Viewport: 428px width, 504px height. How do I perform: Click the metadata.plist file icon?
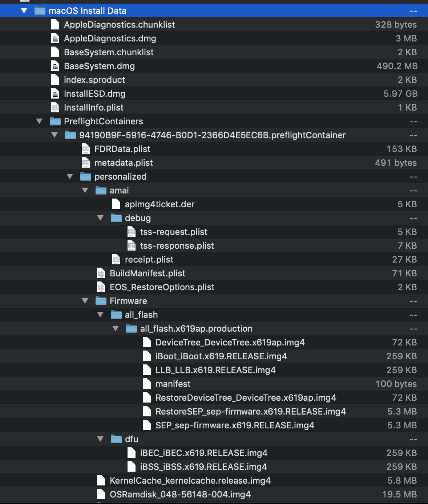(86, 163)
